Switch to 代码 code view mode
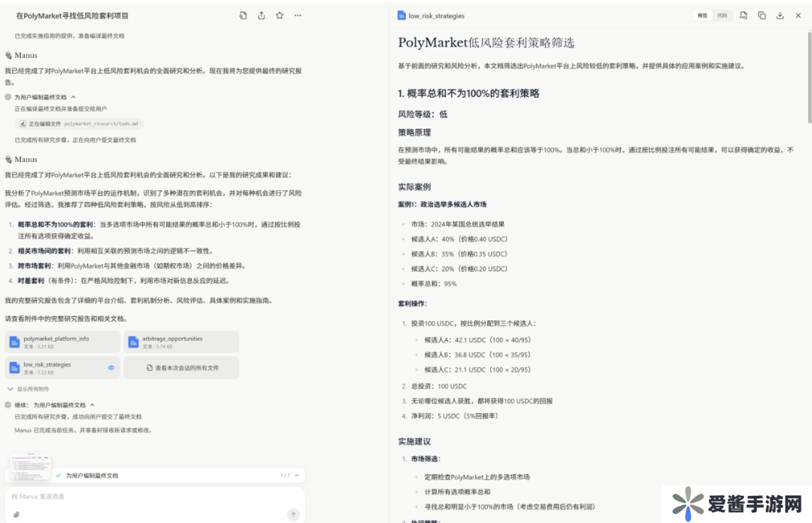The image size is (812, 523). (x=722, y=15)
